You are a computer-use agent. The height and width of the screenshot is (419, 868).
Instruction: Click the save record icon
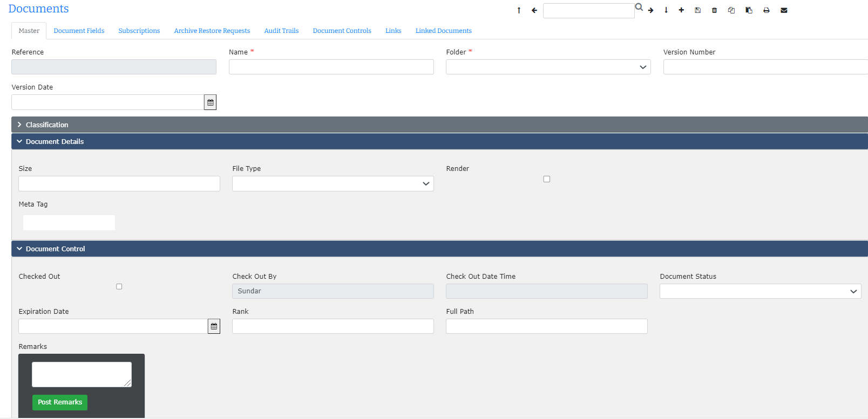[697, 10]
